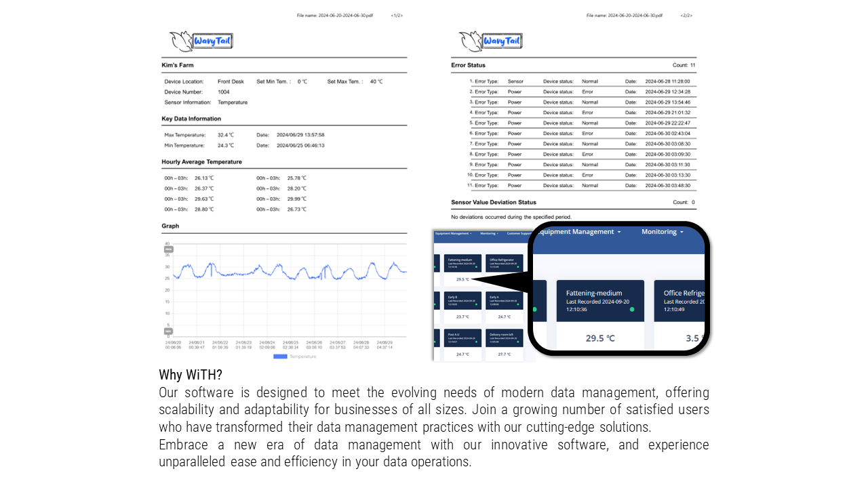Click the 23.7 ℃ reading under Early B
Screen dimensions: 868x488
pyautogui.click(x=462, y=317)
